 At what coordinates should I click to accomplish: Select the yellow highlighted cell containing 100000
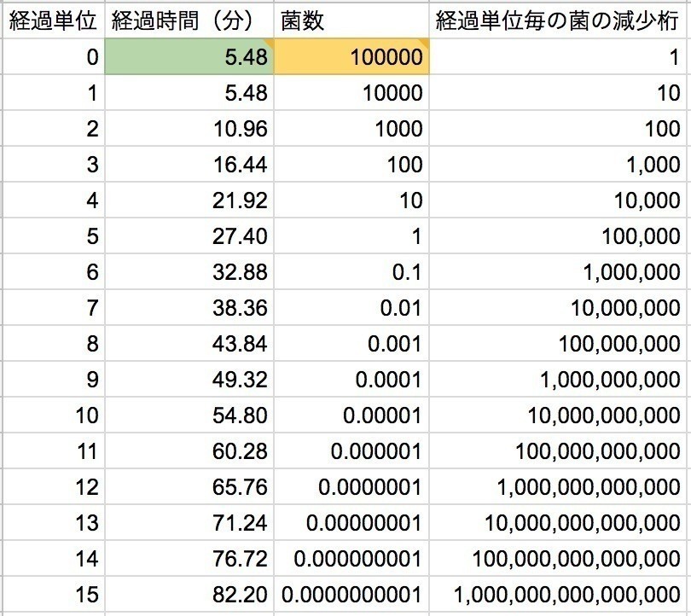point(351,57)
